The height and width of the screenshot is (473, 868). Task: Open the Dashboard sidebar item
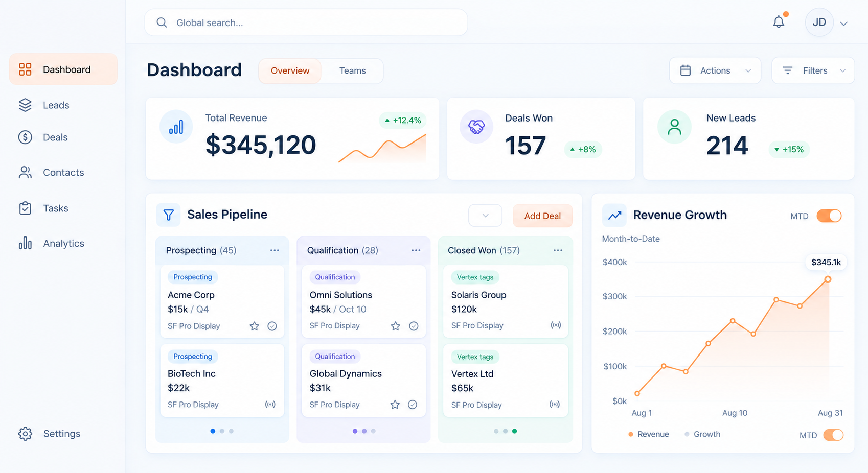(x=63, y=69)
